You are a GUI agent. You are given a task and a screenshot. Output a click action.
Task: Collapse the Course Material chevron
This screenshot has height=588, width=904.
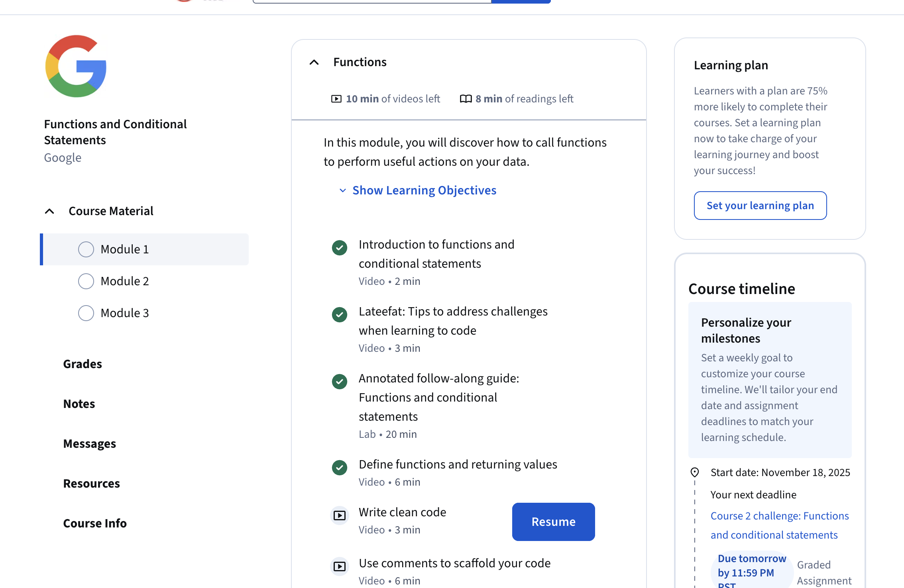coord(49,211)
